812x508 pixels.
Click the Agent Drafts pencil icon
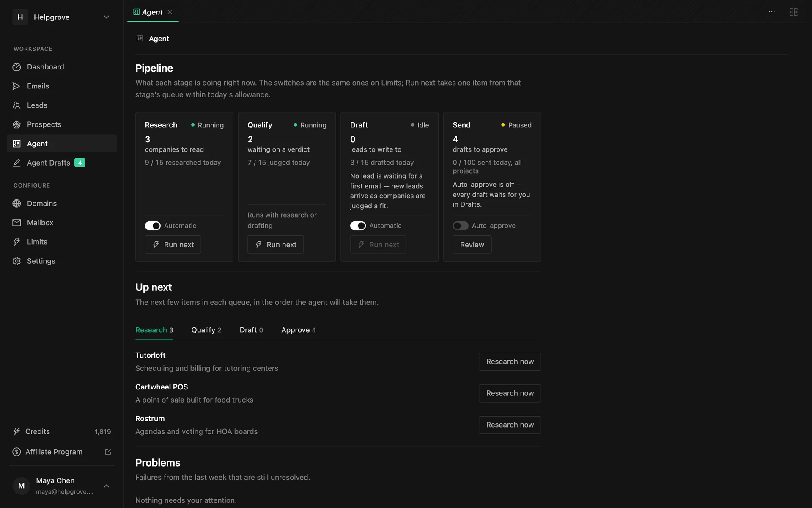[x=16, y=163]
